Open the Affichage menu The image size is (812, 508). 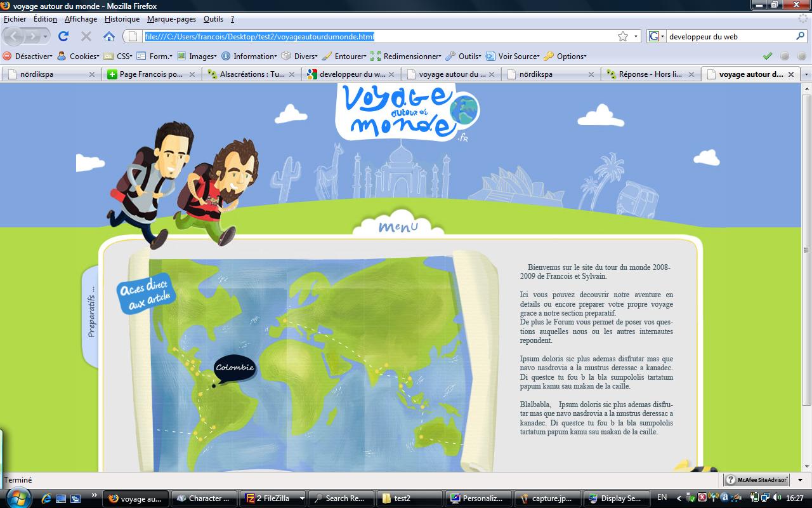(81, 19)
